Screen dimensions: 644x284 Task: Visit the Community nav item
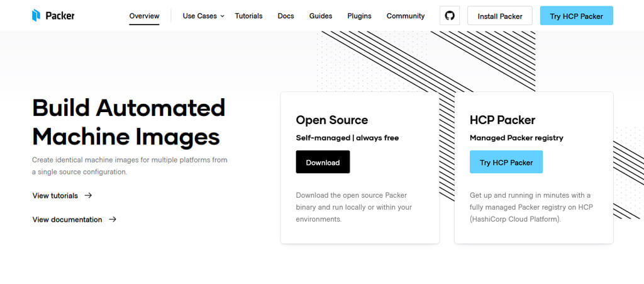(x=406, y=16)
